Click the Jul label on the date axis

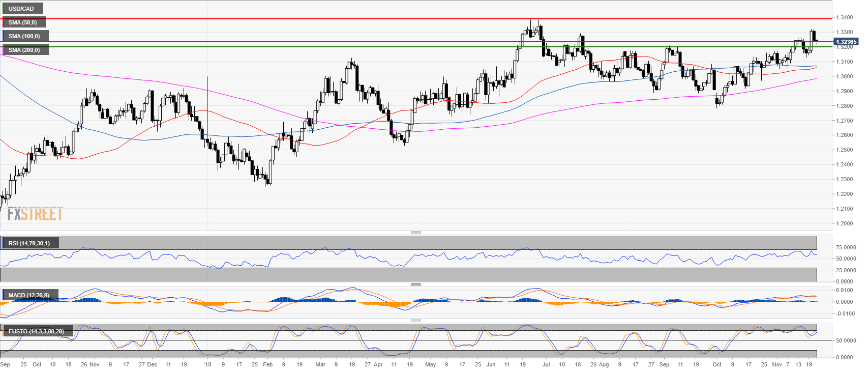(x=546, y=364)
